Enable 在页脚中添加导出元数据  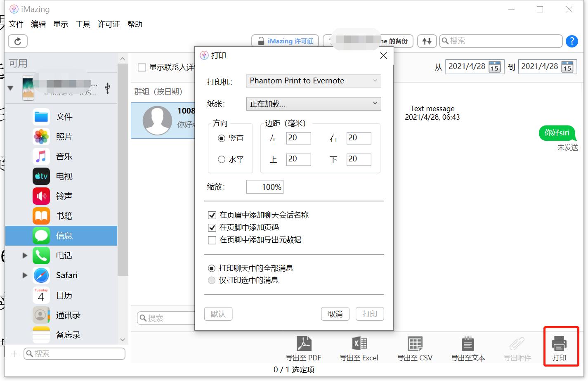(x=212, y=240)
